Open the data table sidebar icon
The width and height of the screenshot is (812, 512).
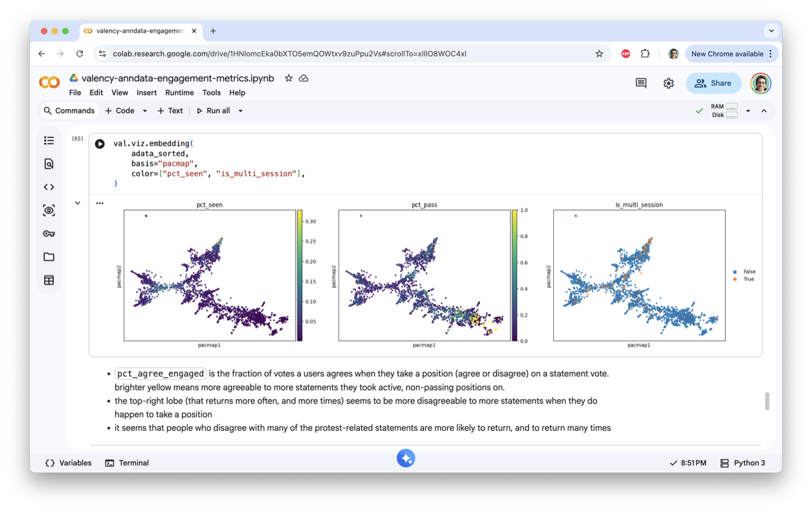click(x=49, y=280)
